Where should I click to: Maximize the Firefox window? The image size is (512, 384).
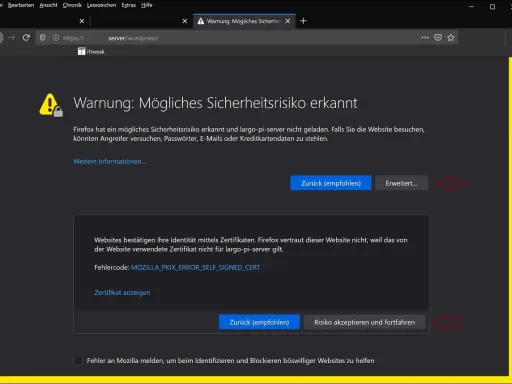tap(492, 6)
